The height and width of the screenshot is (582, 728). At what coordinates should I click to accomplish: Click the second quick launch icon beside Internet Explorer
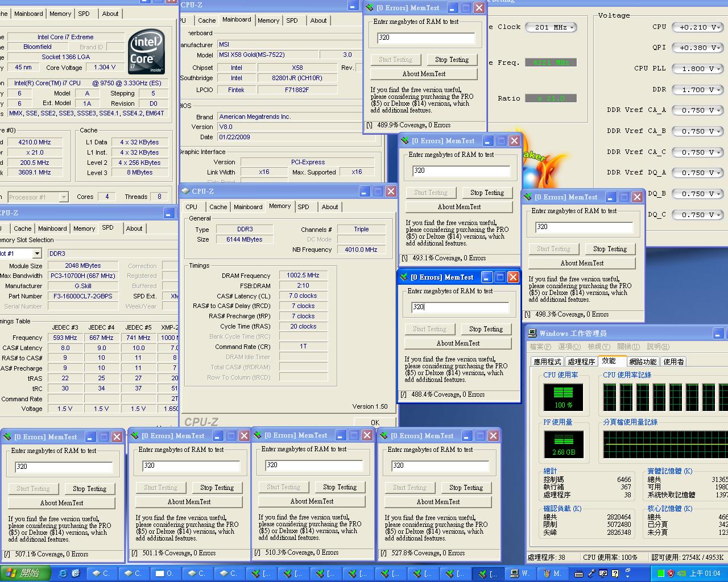point(76,573)
